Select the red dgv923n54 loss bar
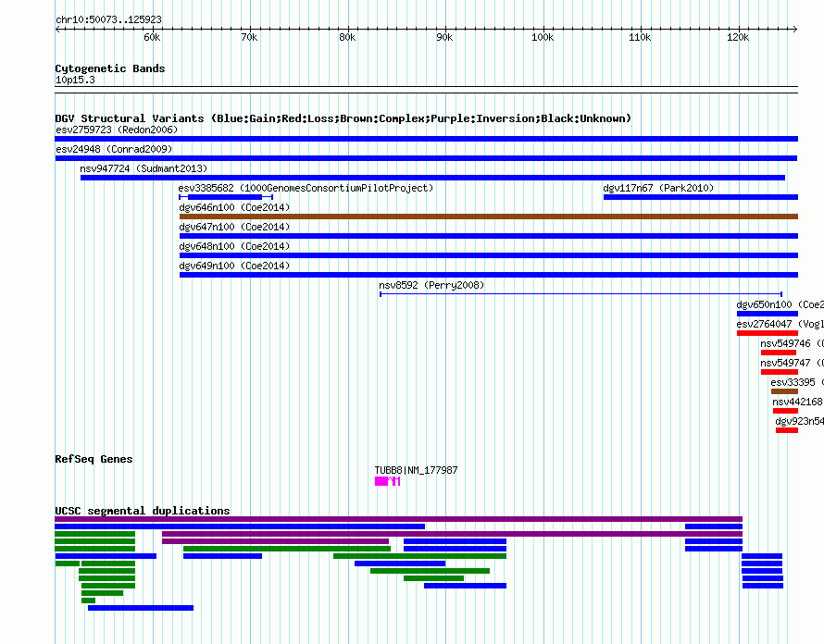This screenshot has height=644, width=824. pyautogui.click(x=787, y=430)
